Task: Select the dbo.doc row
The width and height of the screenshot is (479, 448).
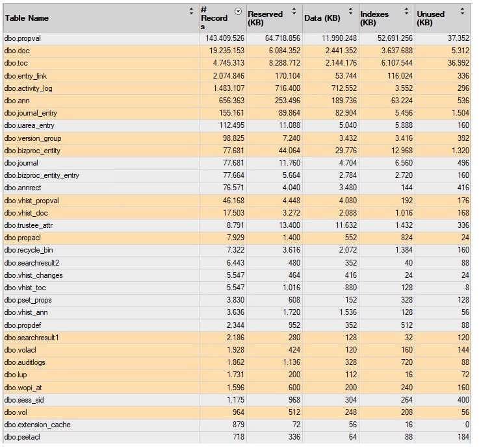Action: 16,51
